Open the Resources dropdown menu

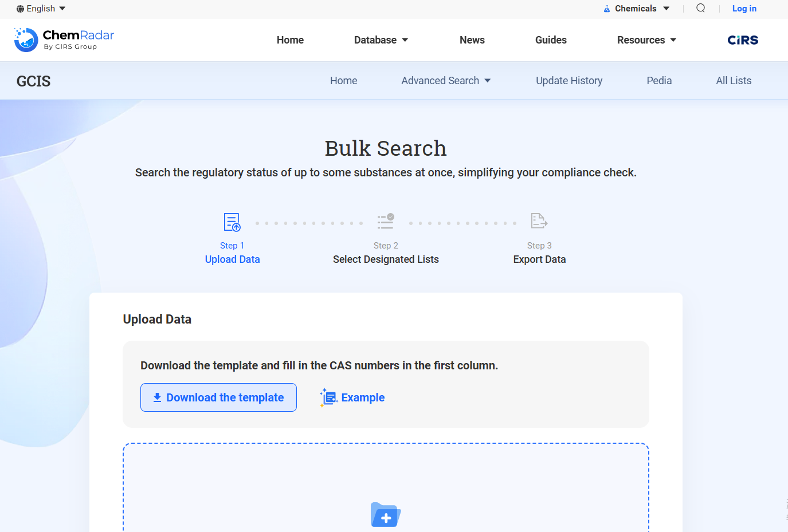pos(646,40)
